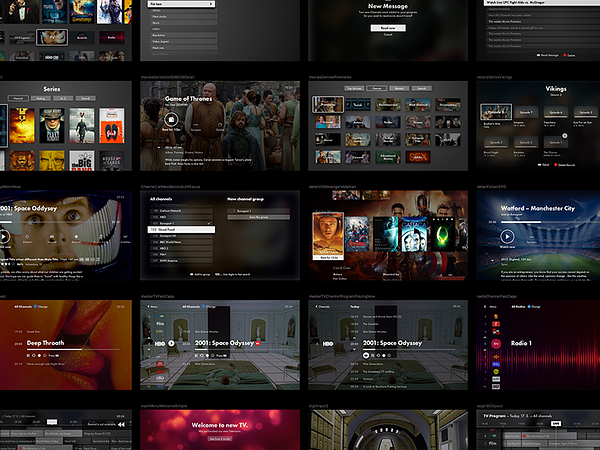This screenshot has width=600, height=450.
Task: Open Avengers poster in VOD screen
Action: tap(358, 234)
